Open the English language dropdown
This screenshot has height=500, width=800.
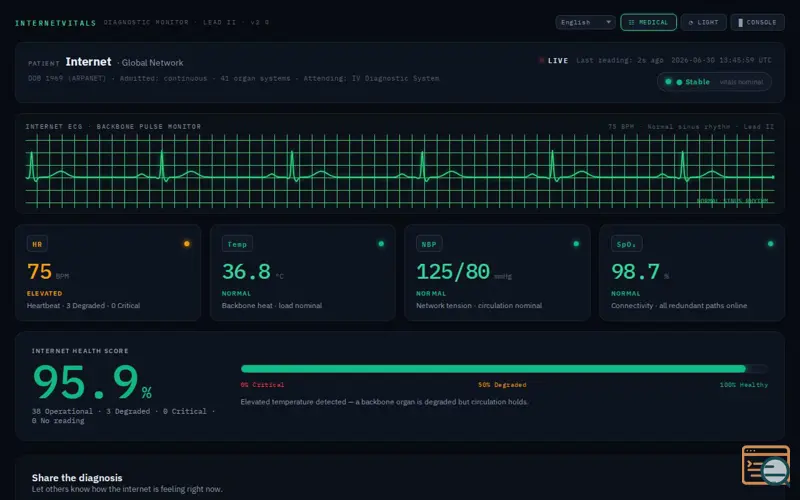coord(585,22)
